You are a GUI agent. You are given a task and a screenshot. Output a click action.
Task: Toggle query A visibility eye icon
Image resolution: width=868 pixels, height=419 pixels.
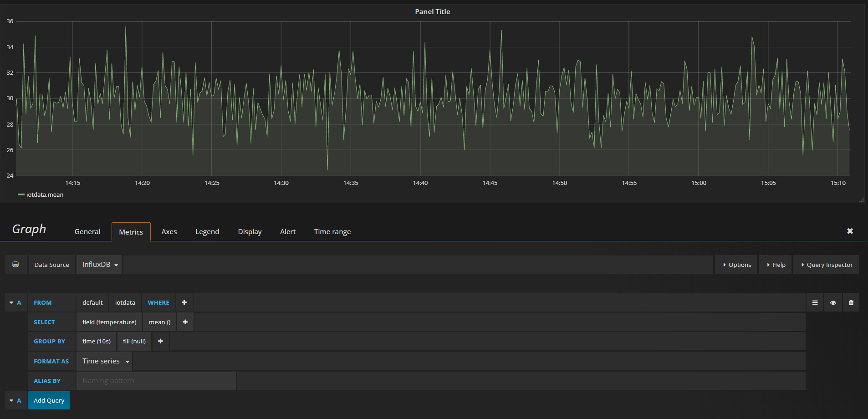click(833, 303)
